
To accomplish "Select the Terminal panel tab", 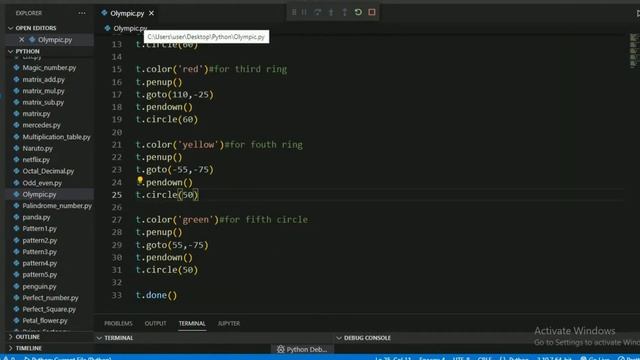I will (192, 323).
